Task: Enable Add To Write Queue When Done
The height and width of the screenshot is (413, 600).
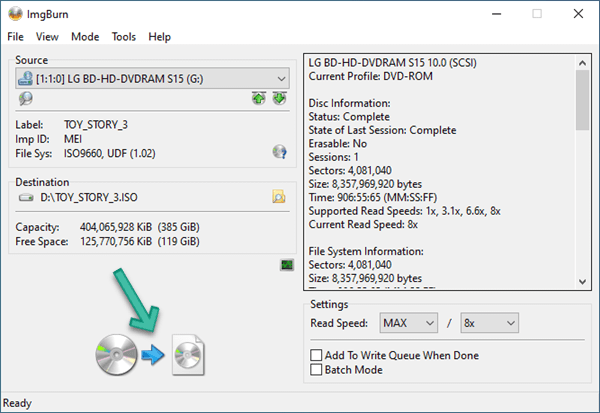Action: (316, 355)
